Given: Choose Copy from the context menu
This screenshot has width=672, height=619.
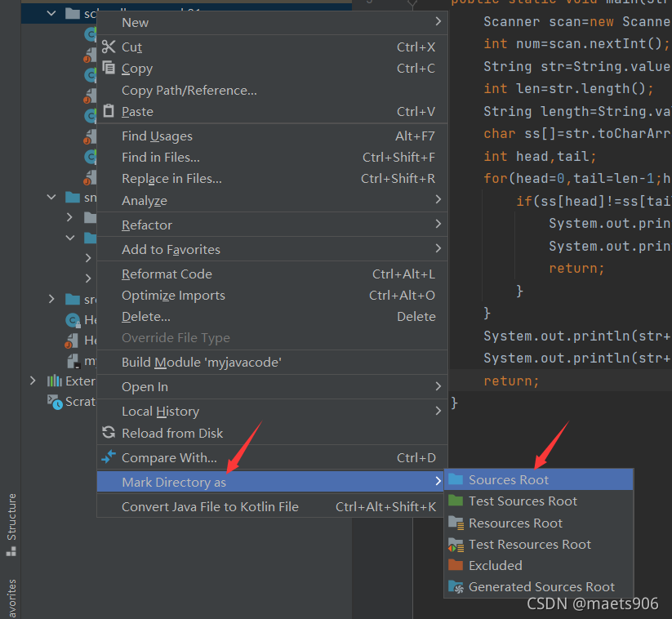Looking at the screenshot, I should 272,68.
